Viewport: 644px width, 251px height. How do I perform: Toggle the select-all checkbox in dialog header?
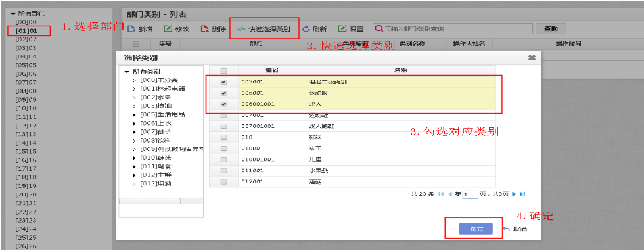point(223,71)
